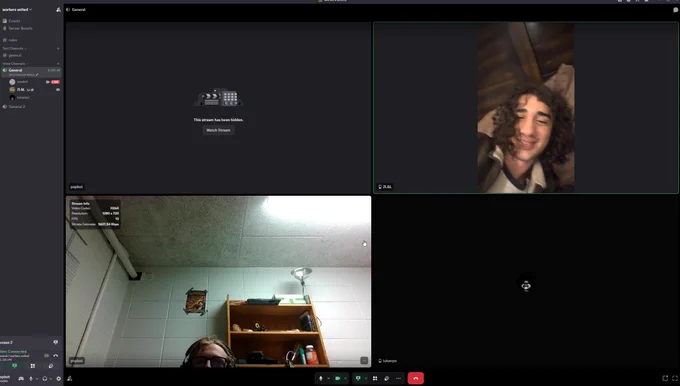This screenshot has width=680, height=386.
Task: Toggle screen share in the sidebar voice panel
Action: [14, 366]
